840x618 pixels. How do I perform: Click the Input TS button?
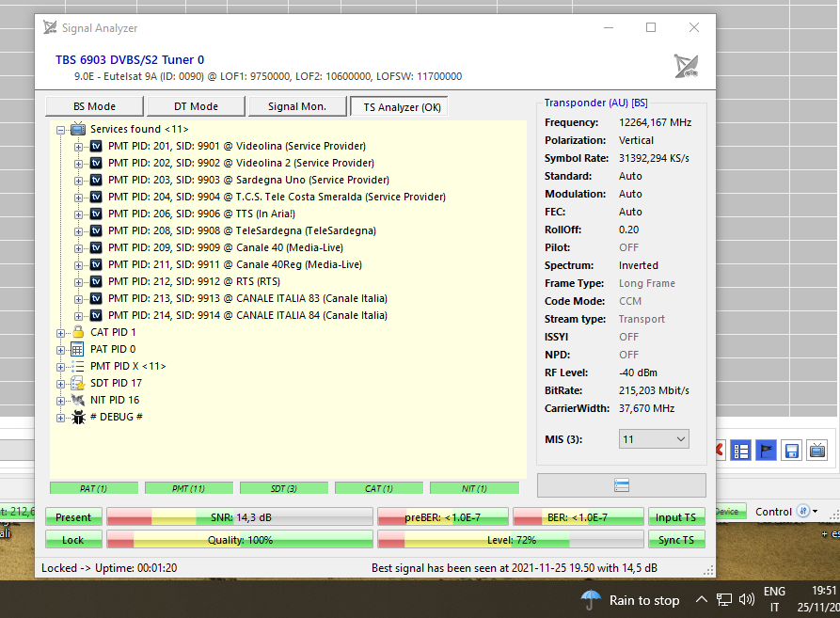click(676, 517)
